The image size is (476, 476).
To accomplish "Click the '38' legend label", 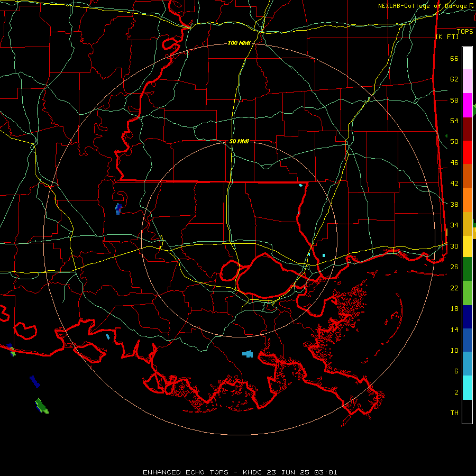I will (454, 204).
